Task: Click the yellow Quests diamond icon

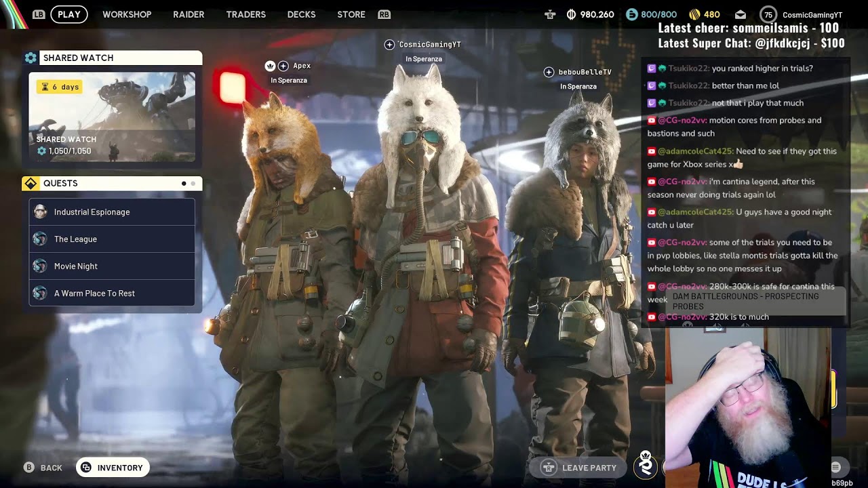Action: [31, 184]
